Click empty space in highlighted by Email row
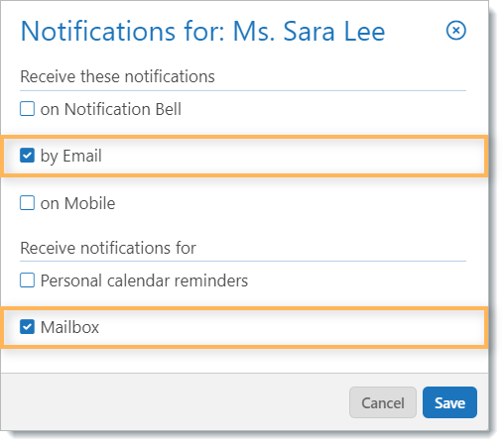The image size is (504, 446). (291, 156)
